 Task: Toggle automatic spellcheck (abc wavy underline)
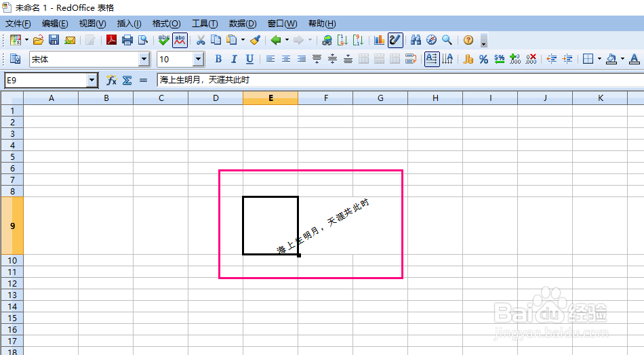click(180, 40)
